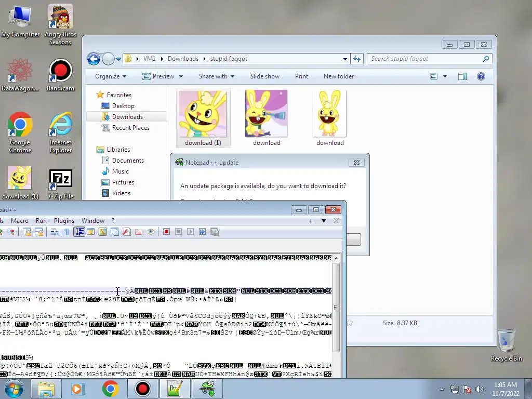Open the Share with dropdown
532x399 pixels.
(x=217, y=76)
